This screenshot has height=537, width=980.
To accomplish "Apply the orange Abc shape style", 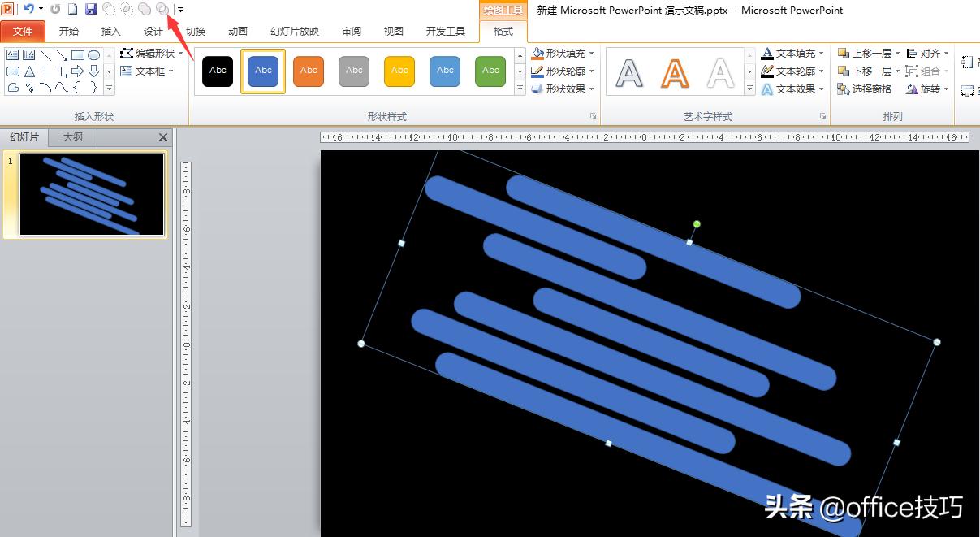I will coord(309,71).
